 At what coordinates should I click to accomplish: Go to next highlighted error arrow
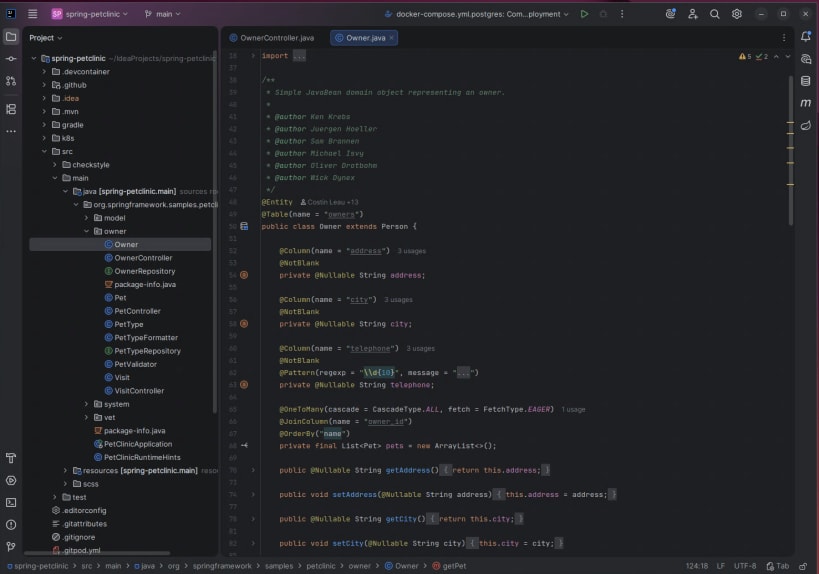[x=788, y=56]
